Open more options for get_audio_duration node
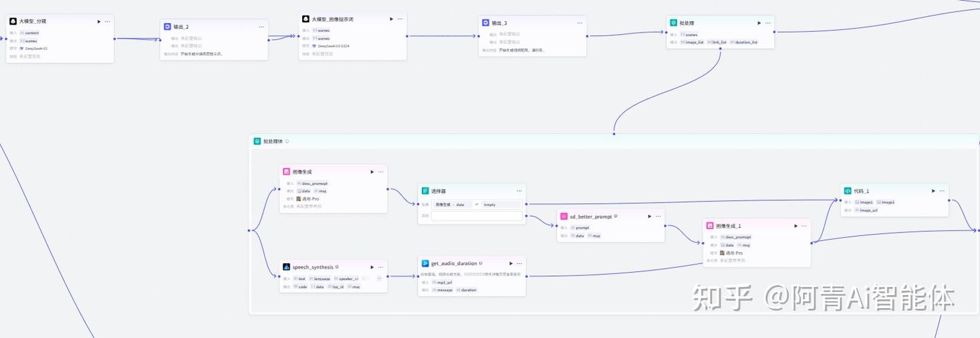Viewport: 980px width, 338px height. 519,263
